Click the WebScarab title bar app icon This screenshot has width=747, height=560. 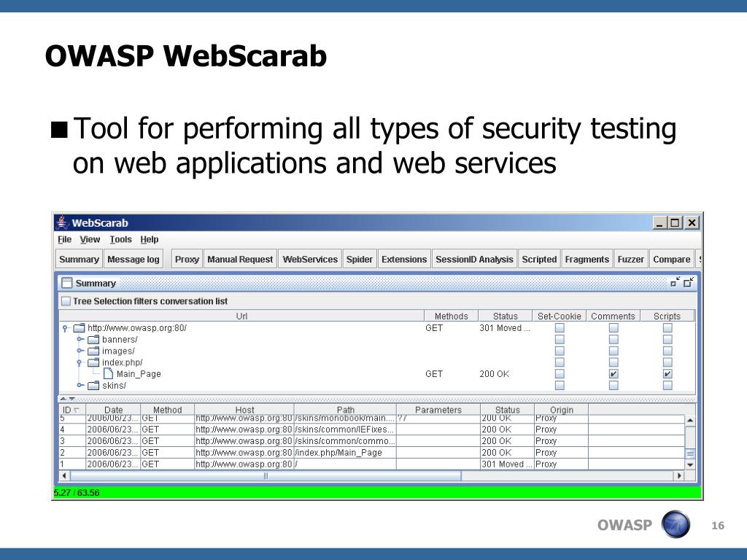tap(62, 222)
